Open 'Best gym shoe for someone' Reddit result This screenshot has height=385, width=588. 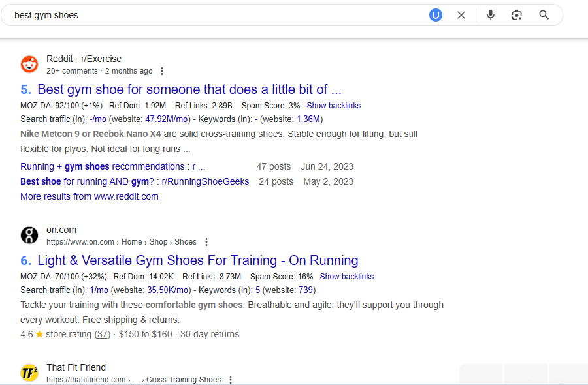(x=189, y=89)
